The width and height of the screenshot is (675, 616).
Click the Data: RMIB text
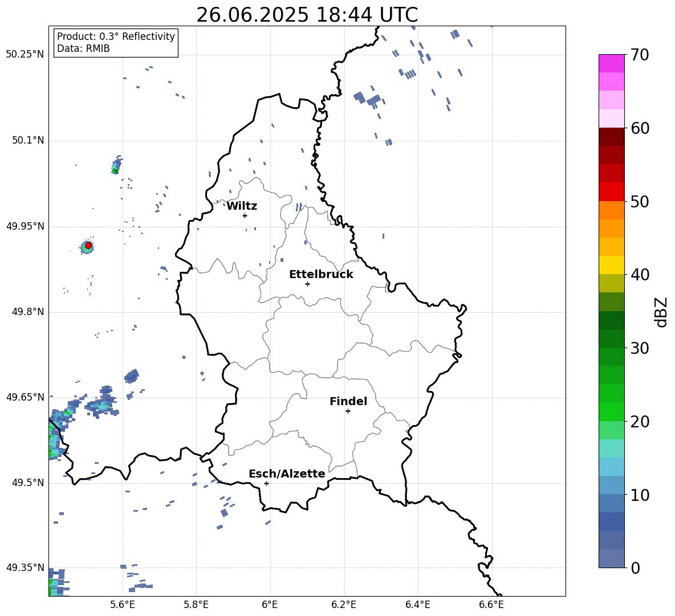83,48
